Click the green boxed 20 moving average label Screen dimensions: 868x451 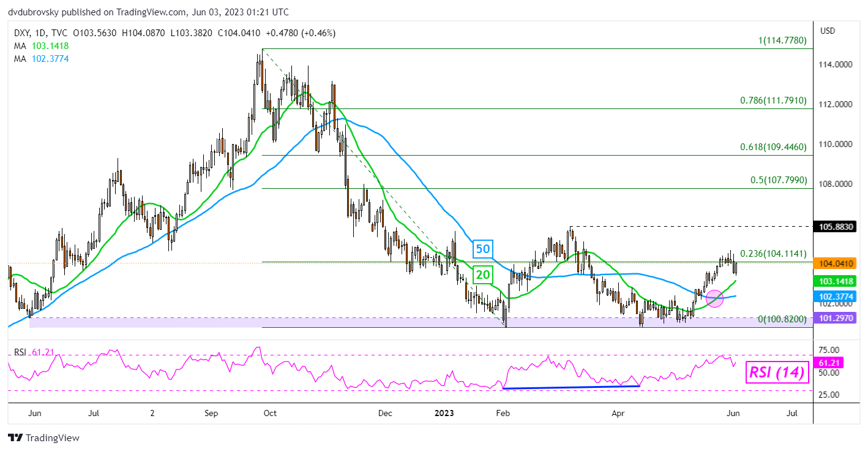pyautogui.click(x=483, y=275)
